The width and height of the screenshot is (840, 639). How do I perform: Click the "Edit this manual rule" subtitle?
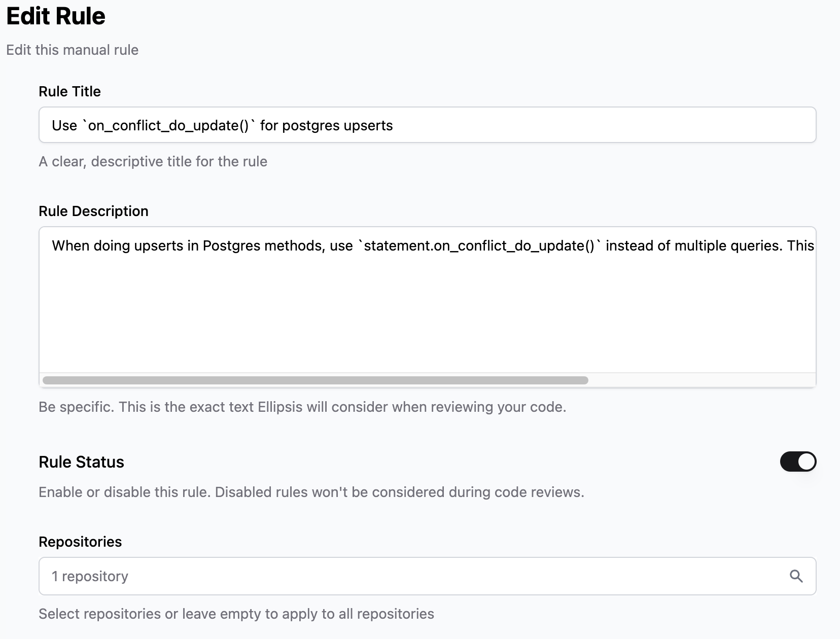[72, 50]
